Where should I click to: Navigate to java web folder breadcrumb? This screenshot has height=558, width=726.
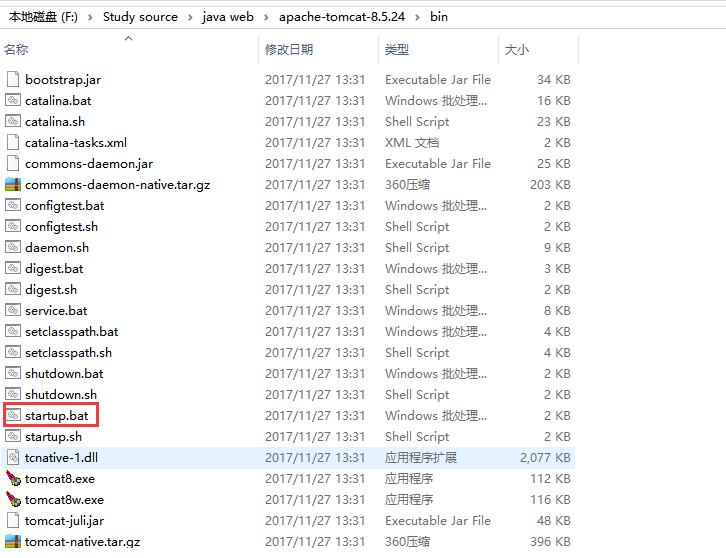coord(228,17)
